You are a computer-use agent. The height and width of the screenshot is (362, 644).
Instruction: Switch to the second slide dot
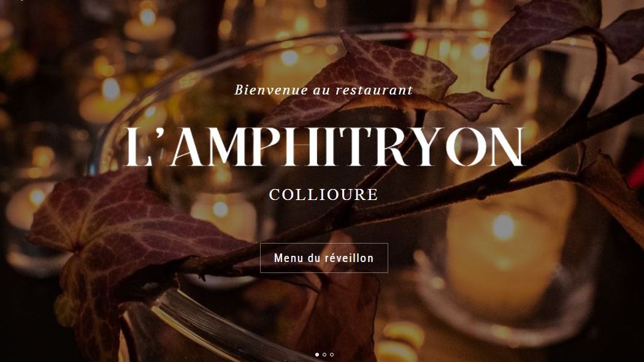(324, 355)
